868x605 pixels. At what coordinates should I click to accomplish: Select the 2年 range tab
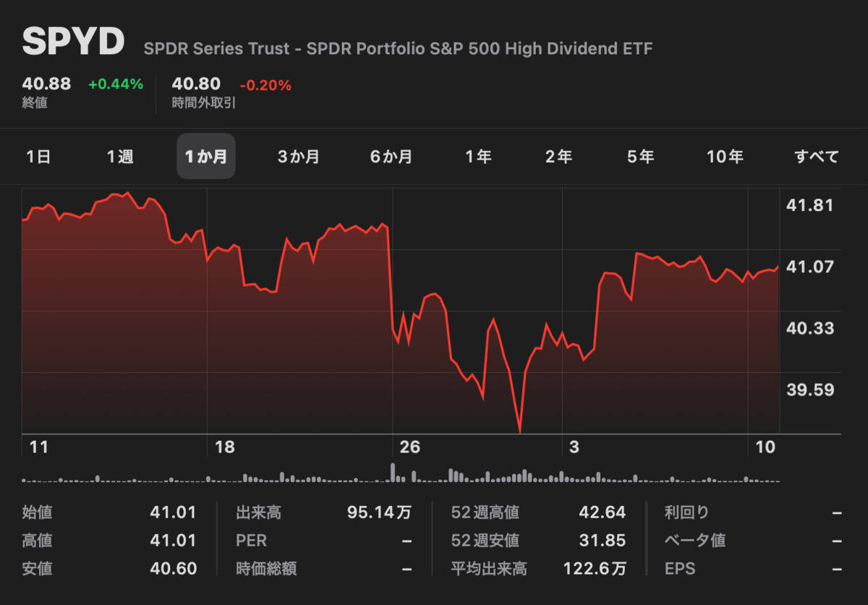558,156
